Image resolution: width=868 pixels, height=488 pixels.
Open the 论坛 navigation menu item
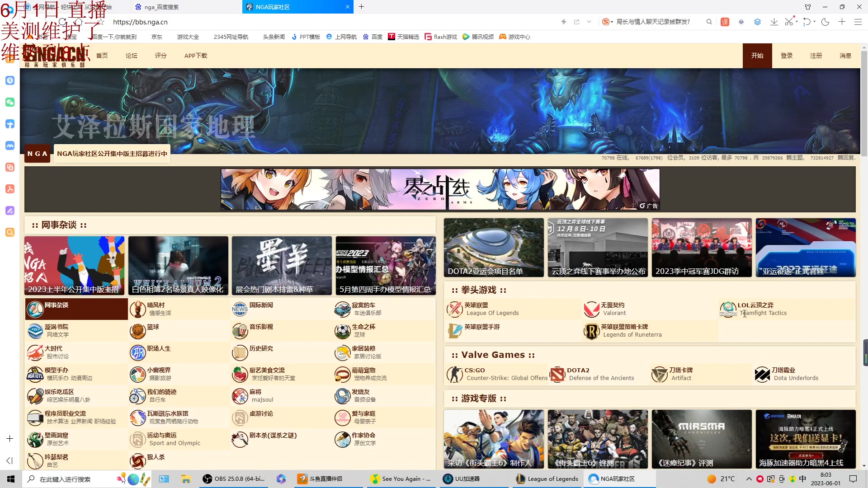tap(131, 56)
